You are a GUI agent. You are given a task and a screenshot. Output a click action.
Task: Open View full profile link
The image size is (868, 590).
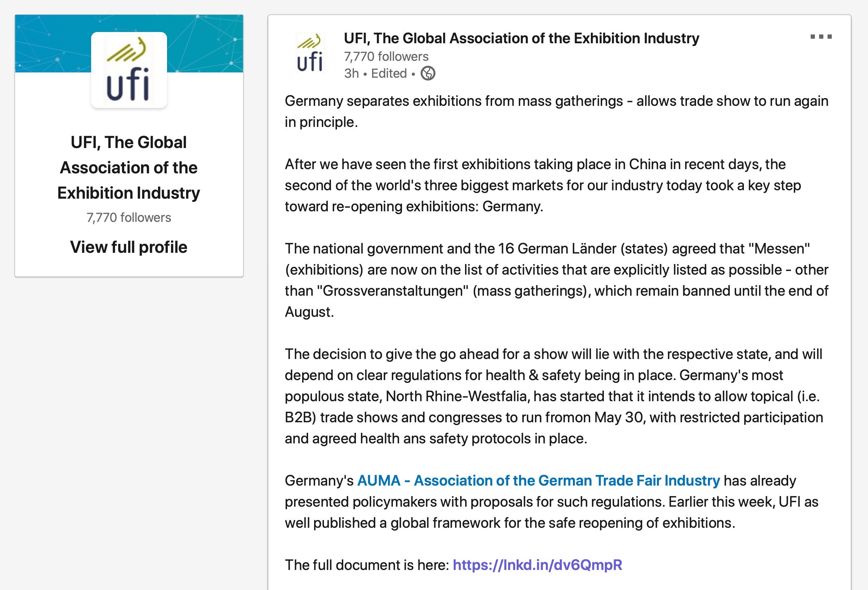point(128,247)
